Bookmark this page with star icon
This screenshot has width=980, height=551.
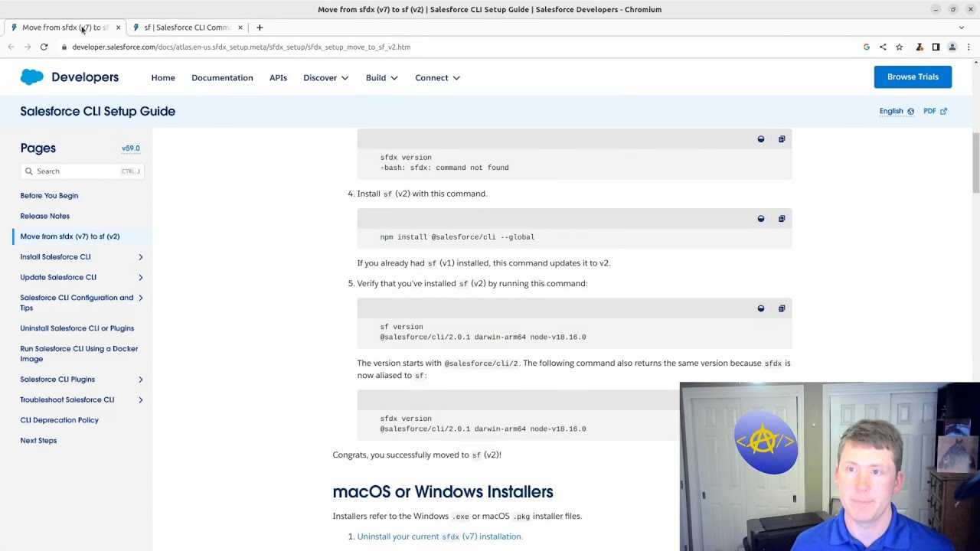(899, 47)
